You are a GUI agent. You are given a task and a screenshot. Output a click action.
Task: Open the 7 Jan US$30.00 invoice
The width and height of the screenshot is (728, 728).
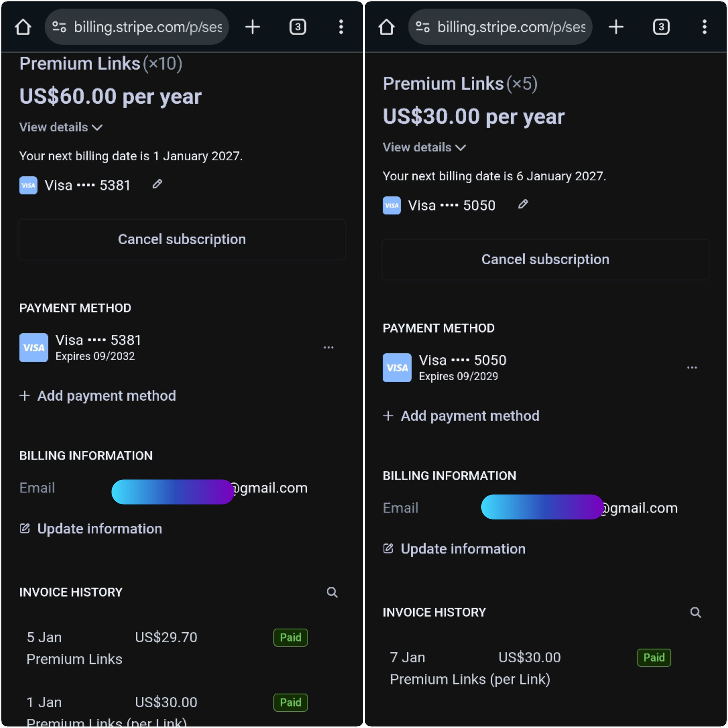(x=529, y=658)
